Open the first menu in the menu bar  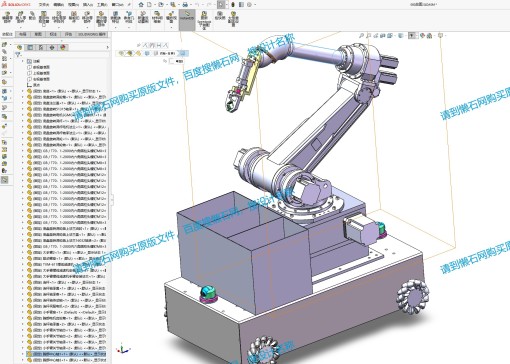click(x=44, y=5)
